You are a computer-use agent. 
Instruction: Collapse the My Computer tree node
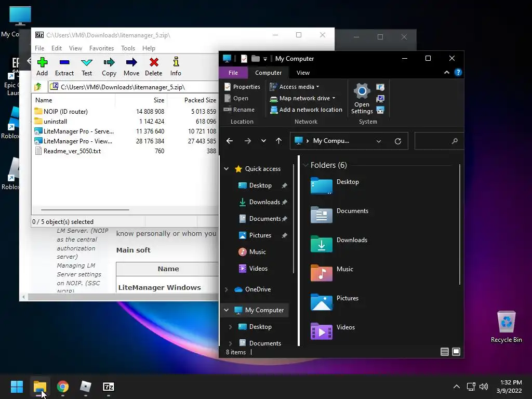[227, 310]
